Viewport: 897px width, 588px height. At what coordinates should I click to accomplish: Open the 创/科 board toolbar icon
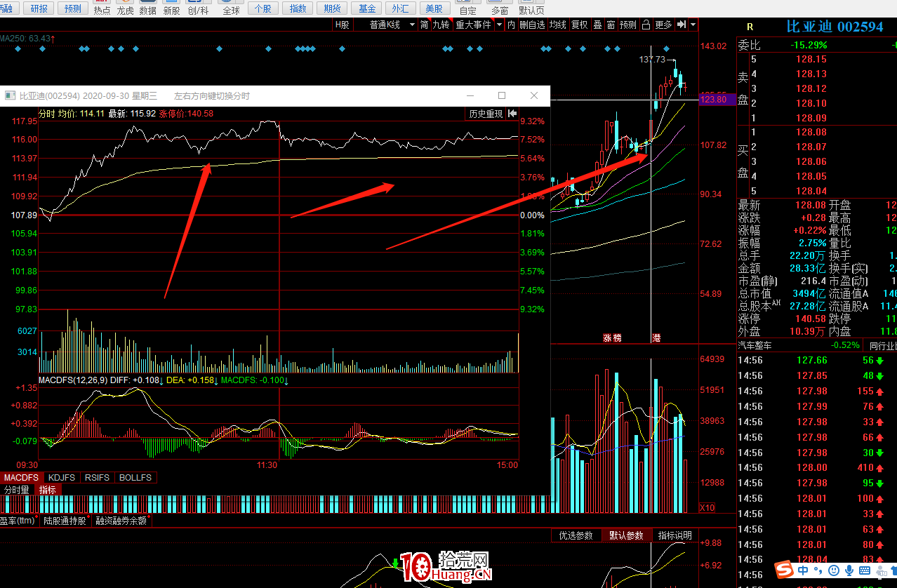199,8
